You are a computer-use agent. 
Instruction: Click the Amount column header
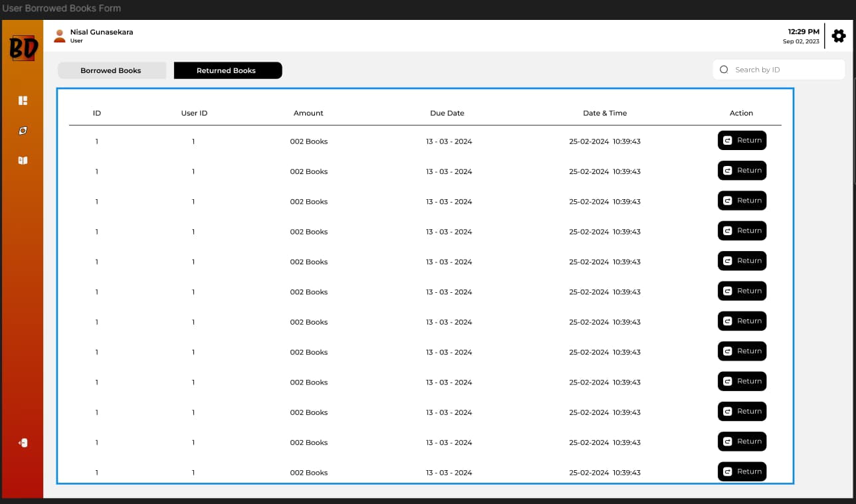308,114
